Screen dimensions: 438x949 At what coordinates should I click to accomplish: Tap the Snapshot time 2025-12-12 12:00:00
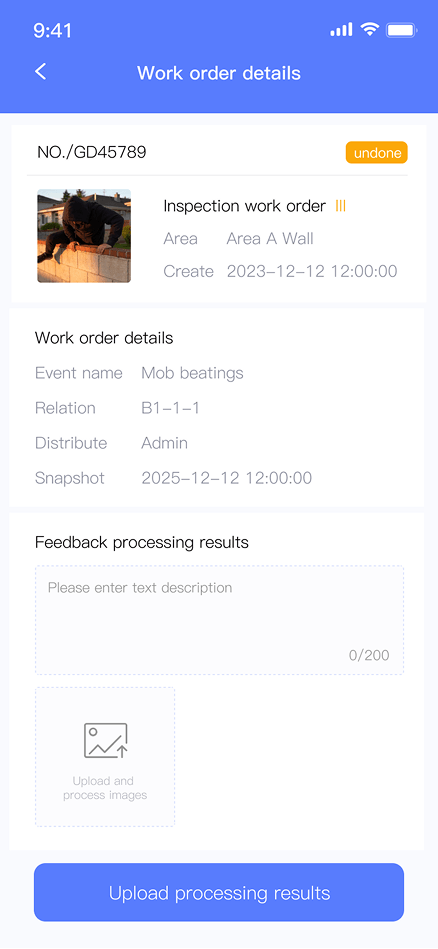pyautogui.click(x=227, y=478)
